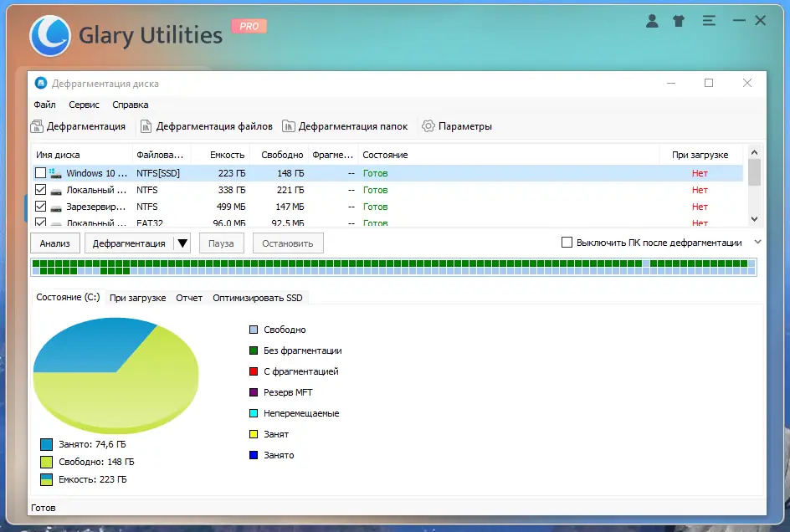The width and height of the screenshot is (790, 532).
Task: Switch to the Оптимизировать SSD tab
Action: click(258, 298)
